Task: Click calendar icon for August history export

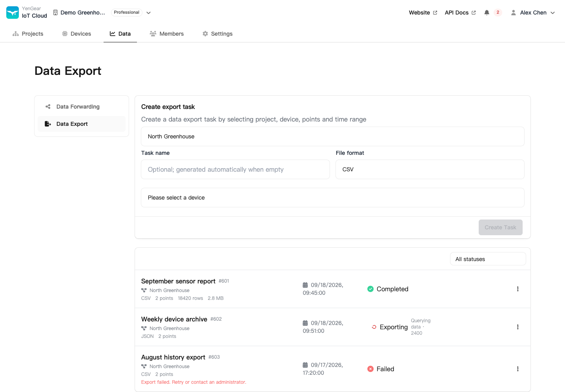Action: coord(305,365)
